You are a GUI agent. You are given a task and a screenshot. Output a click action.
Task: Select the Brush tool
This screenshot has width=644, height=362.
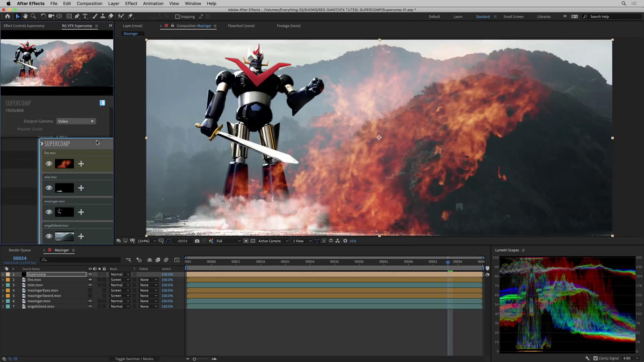tap(95, 16)
